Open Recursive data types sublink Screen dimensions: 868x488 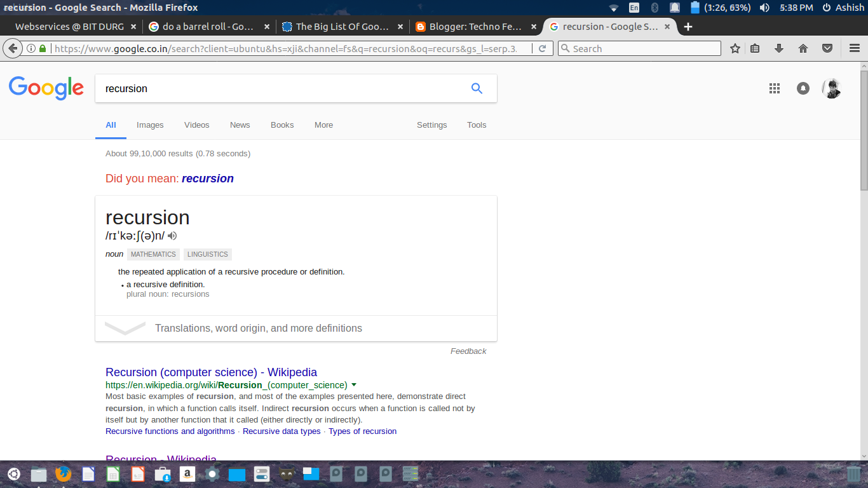tap(281, 431)
